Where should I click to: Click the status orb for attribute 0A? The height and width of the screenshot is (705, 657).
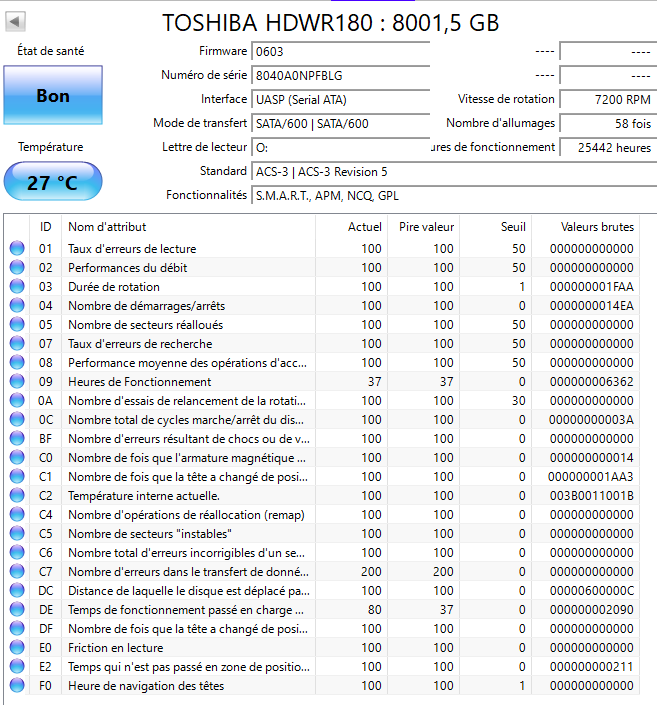click(17, 400)
